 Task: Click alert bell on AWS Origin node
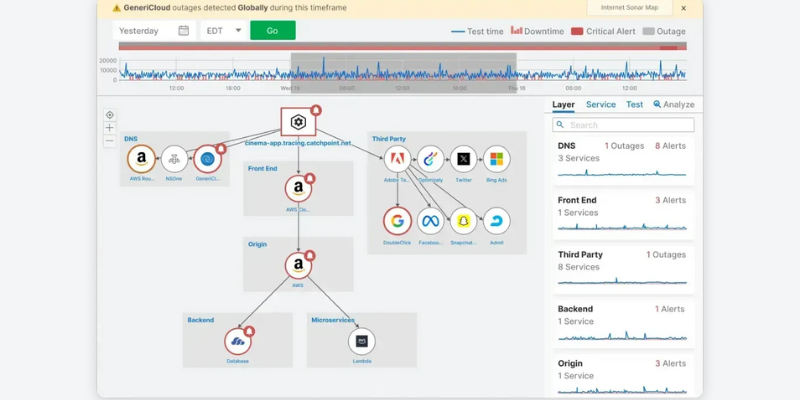[310, 255]
